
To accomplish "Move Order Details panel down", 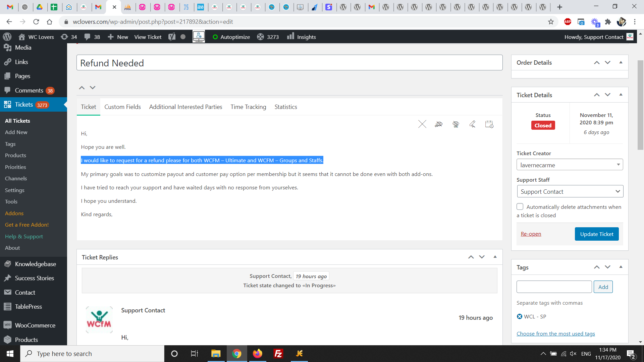I will (x=607, y=63).
